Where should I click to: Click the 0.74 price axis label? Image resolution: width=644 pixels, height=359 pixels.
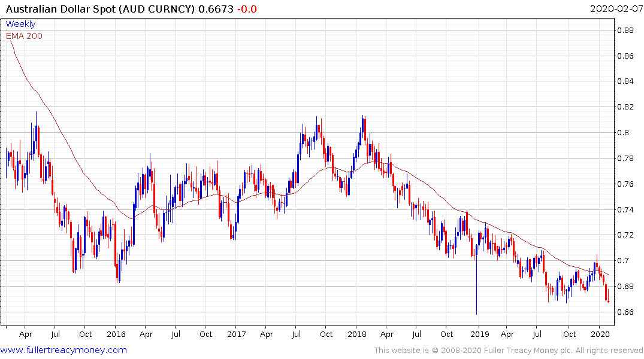click(625, 209)
